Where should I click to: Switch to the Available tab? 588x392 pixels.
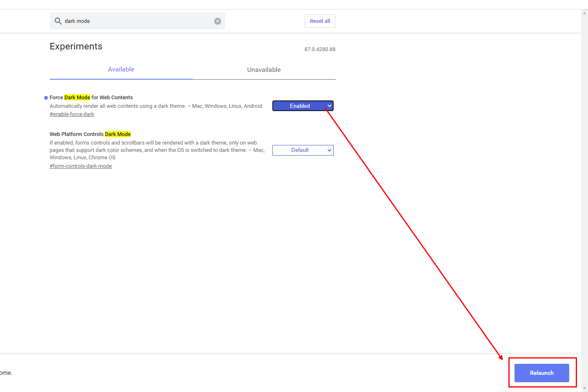point(121,69)
